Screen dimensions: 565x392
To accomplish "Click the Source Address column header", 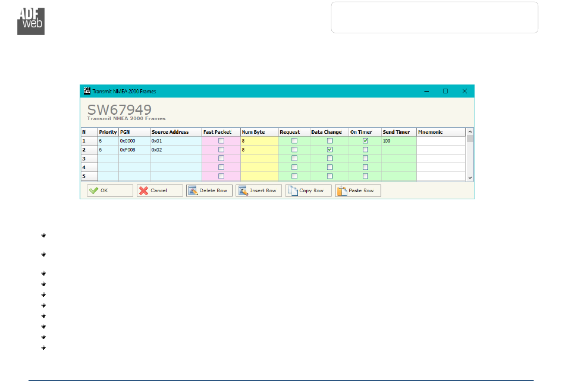I will (176, 132).
